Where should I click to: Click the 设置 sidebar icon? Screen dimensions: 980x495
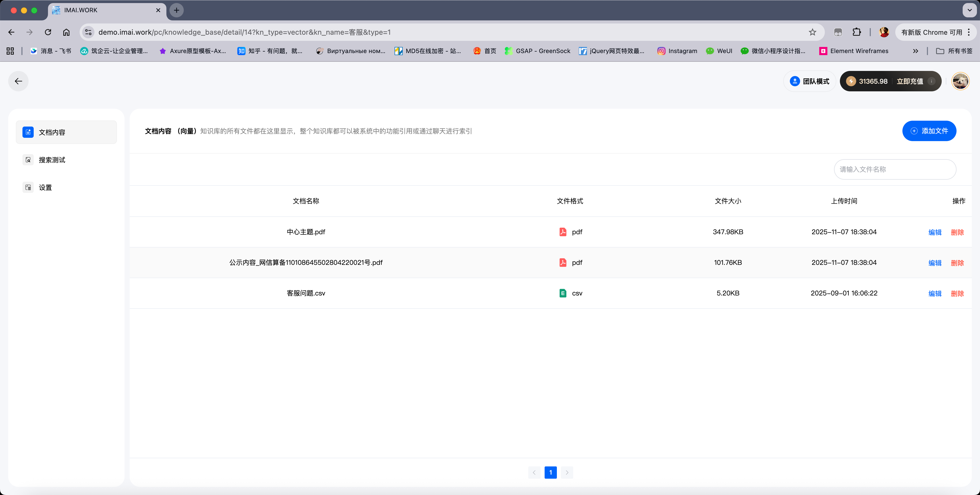click(x=28, y=187)
